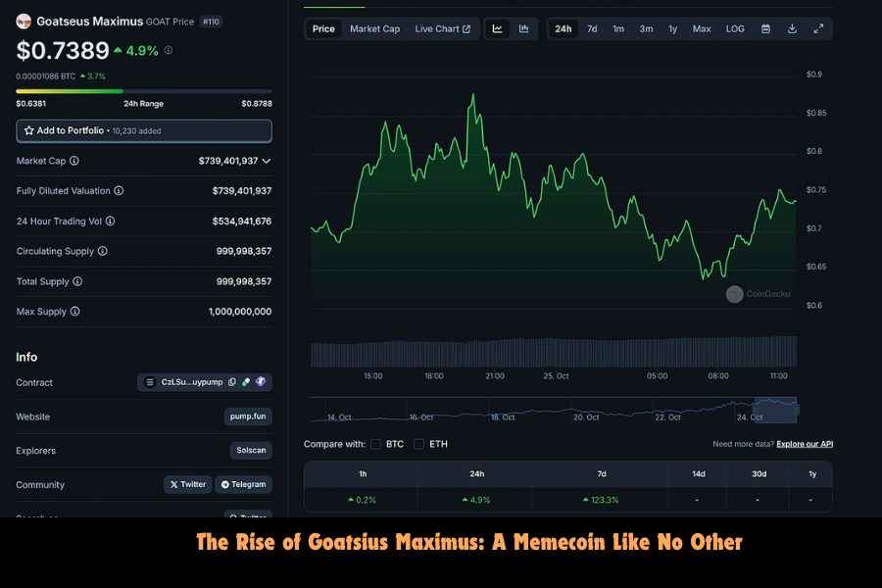The width and height of the screenshot is (882, 588).
Task: Click Explore our API link
Action: (805, 444)
